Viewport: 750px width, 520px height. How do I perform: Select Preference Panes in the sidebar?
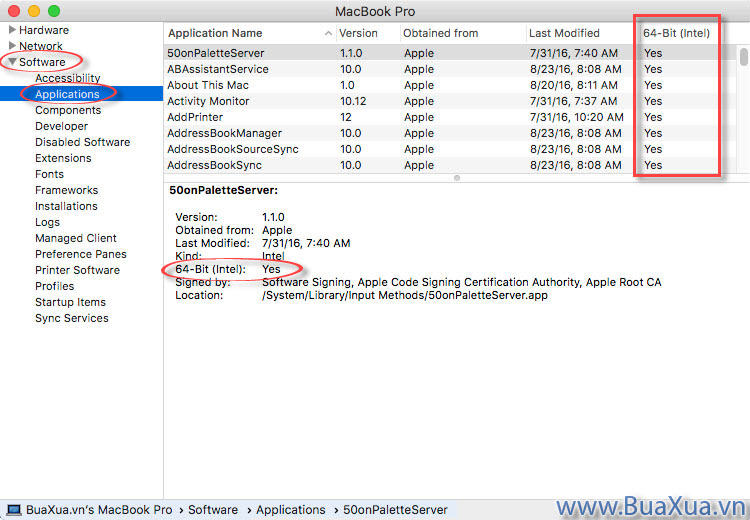click(80, 254)
